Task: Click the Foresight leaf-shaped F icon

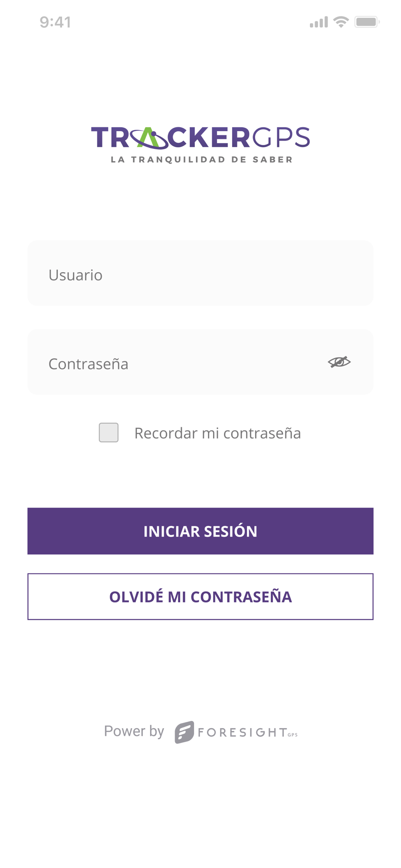Action: pos(184,732)
